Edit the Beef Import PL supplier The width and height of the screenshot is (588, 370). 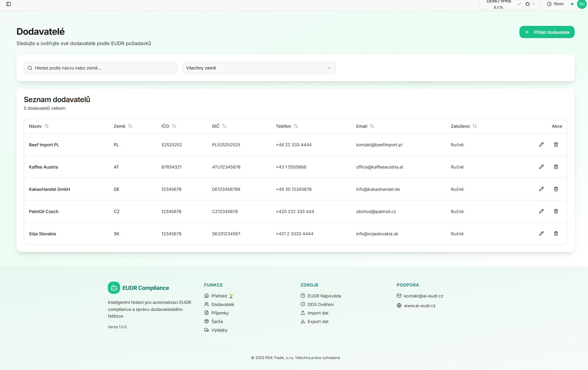coord(541,144)
